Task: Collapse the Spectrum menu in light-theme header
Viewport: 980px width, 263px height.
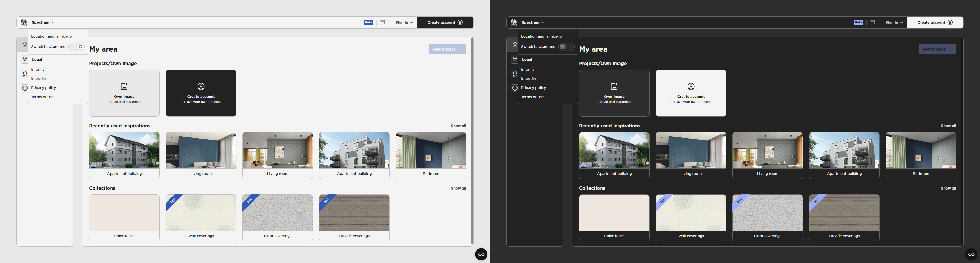Action: point(43,22)
